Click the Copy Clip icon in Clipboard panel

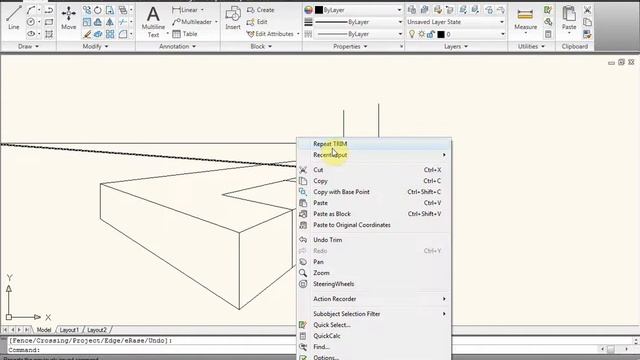click(587, 22)
